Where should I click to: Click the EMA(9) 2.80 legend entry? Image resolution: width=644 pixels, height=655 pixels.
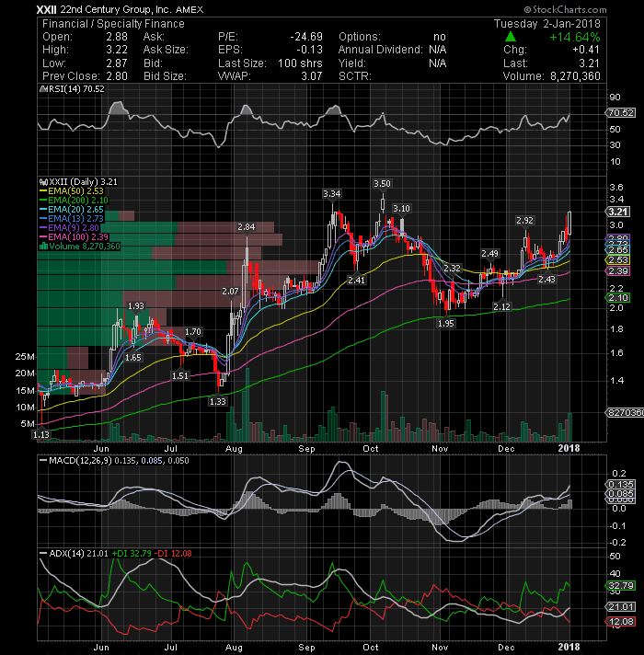74,228
